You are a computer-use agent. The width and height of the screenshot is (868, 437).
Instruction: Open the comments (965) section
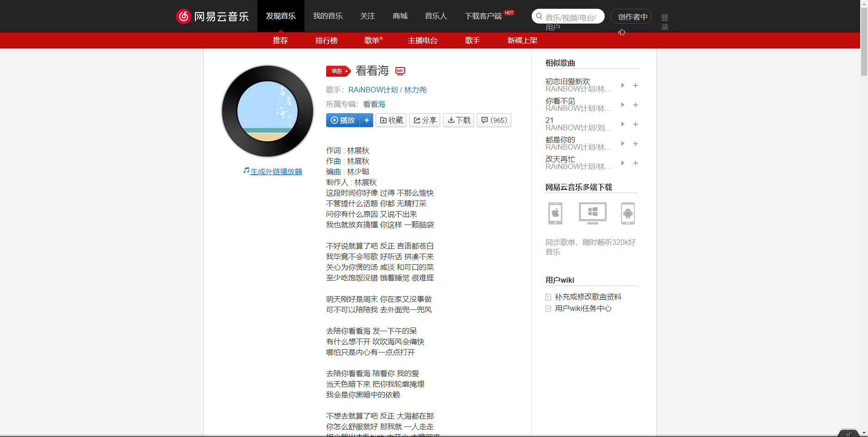point(493,120)
